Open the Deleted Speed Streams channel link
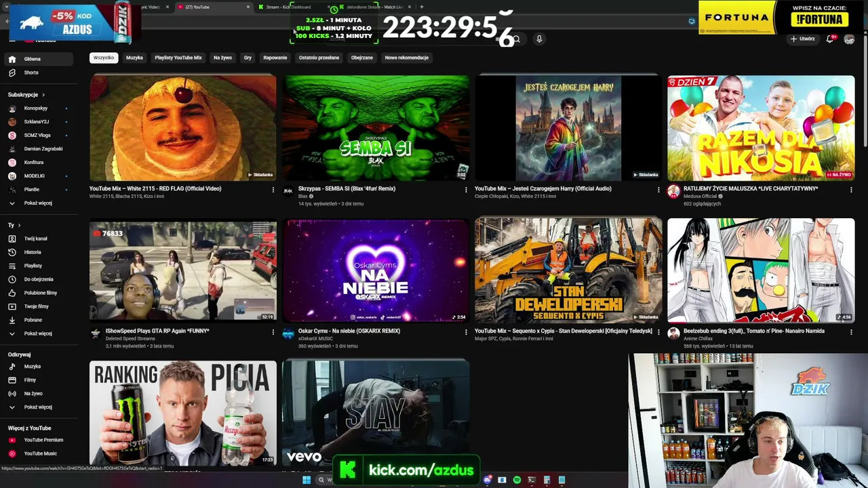This screenshot has width=868, height=488. pos(130,339)
